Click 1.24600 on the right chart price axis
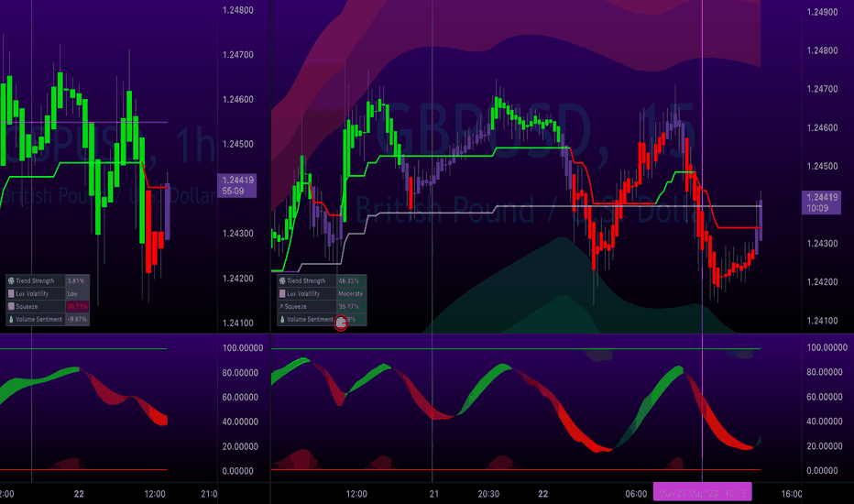Viewport: 854px width, 504px height. click(823, 127)
